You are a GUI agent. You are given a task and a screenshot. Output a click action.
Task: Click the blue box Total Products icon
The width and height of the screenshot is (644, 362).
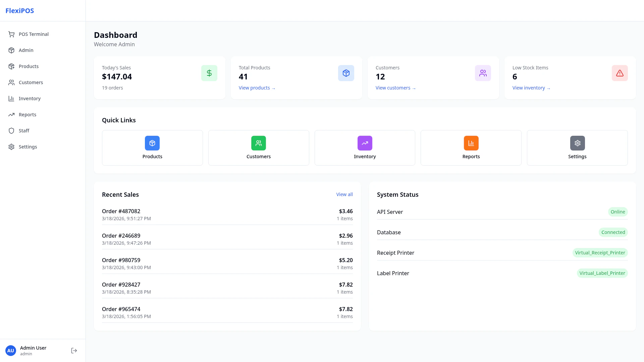tap(346, 73)
